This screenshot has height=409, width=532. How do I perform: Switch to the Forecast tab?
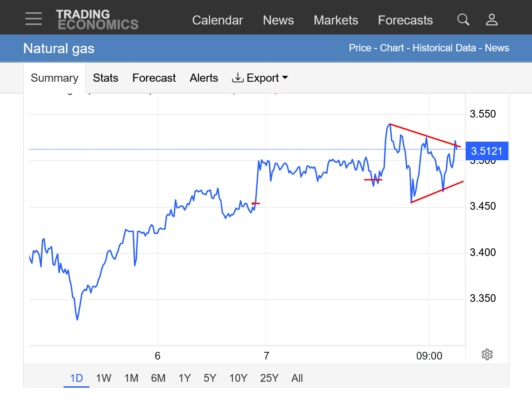(x=154, y=78)
